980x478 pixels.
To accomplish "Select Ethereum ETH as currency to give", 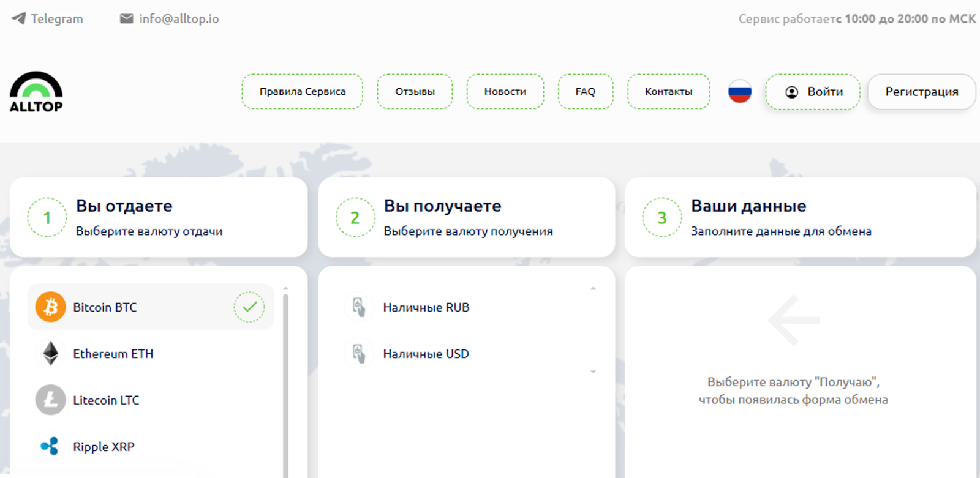I will [x=113, y=354].
